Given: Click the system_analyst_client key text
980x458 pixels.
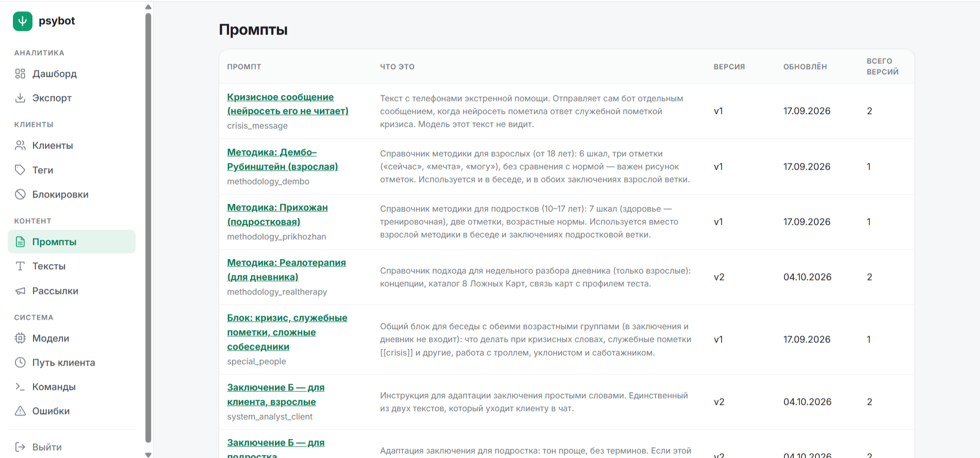Looking at the screenshot, I should (270, 417).
